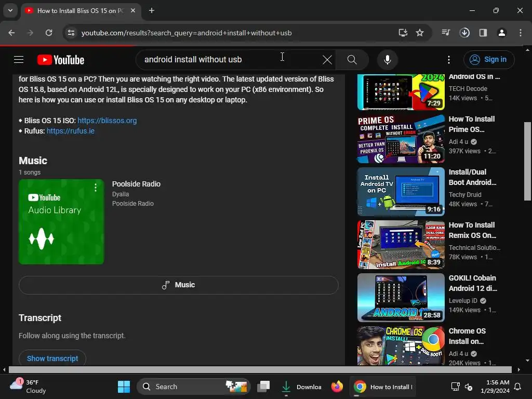Image resolution: width=532 pixels, height=399 pixels.
Task: Open GOKIL! Cobain Android 12 title
Action: pos(473,283)
